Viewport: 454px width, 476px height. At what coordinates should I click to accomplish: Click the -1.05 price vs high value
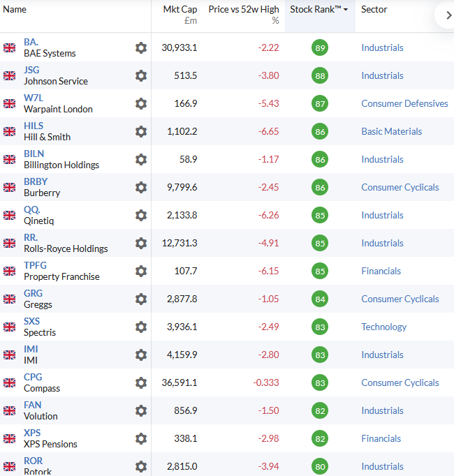[268, 299]
